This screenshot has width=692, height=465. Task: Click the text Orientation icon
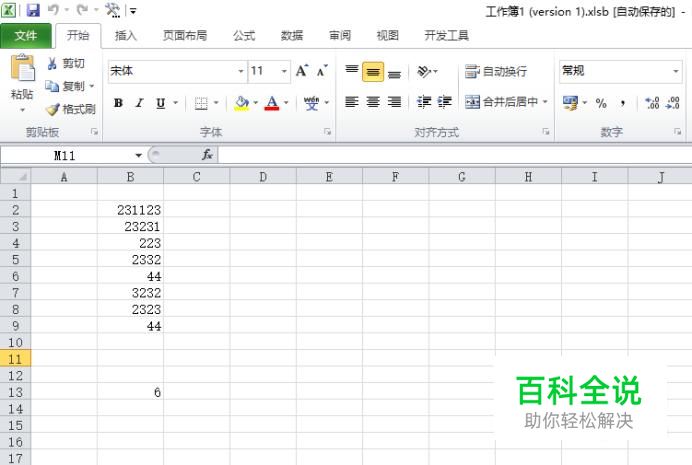point(425,71)
